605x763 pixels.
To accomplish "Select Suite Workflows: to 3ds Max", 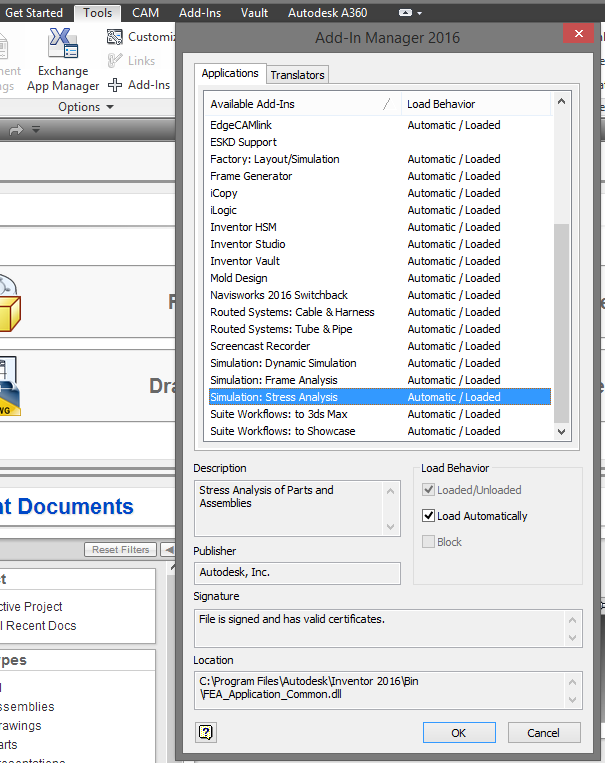I will pos(380,414).
